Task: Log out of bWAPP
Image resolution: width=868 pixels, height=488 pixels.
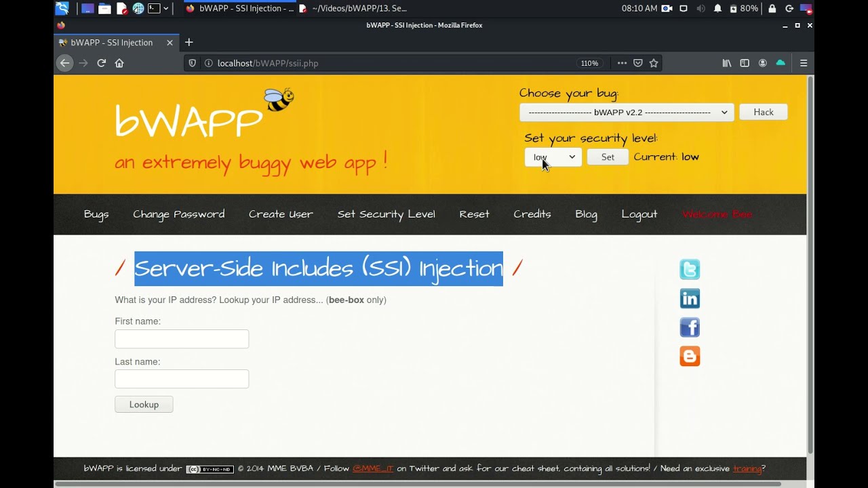Action: pos(639,214)
